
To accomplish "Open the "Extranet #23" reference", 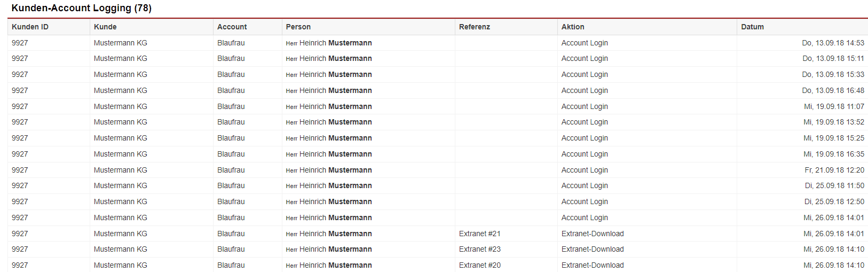I will (x=479, y=249).
